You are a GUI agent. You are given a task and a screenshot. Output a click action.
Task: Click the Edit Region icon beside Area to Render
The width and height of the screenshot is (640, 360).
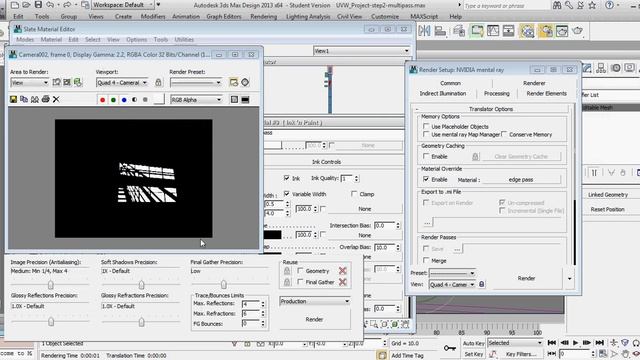pyautogui.click(x=57, y=82)
